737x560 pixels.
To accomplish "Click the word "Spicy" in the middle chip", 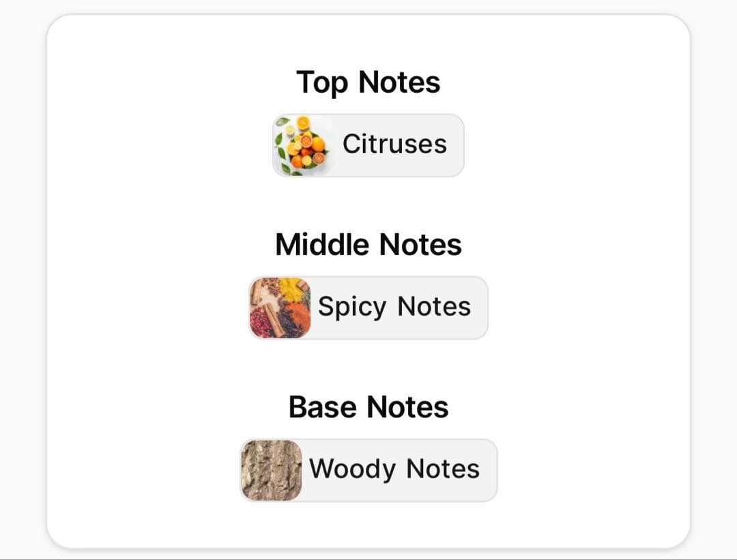I will tap(352, 308).
